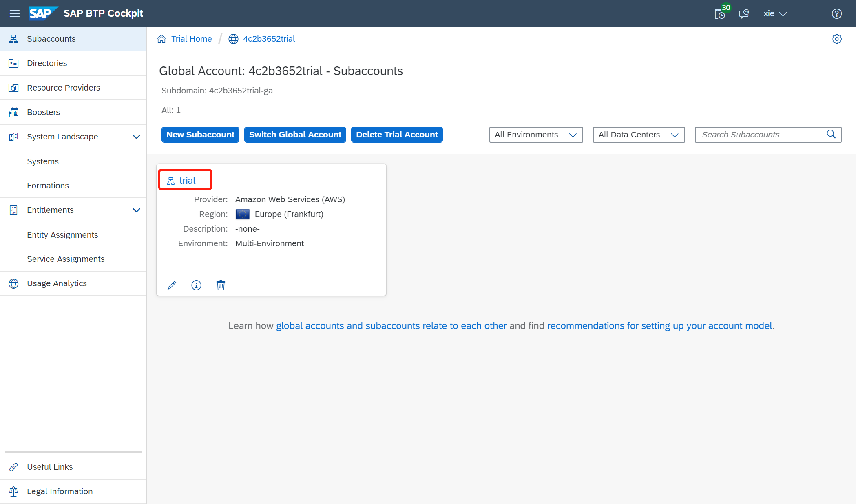
Task: Go to Boosters in sidebar
Action: pyautogui.click(x=43, y=112)
